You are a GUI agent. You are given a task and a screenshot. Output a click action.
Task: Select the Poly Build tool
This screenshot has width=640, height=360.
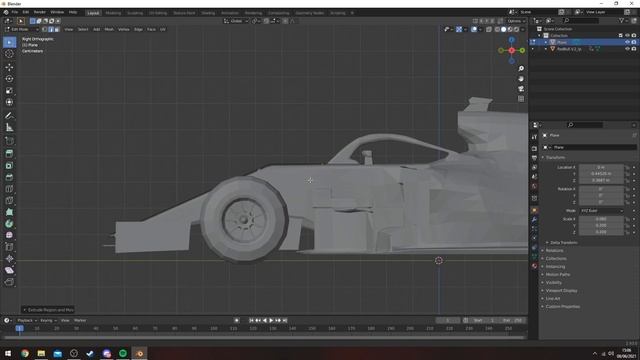9,212
